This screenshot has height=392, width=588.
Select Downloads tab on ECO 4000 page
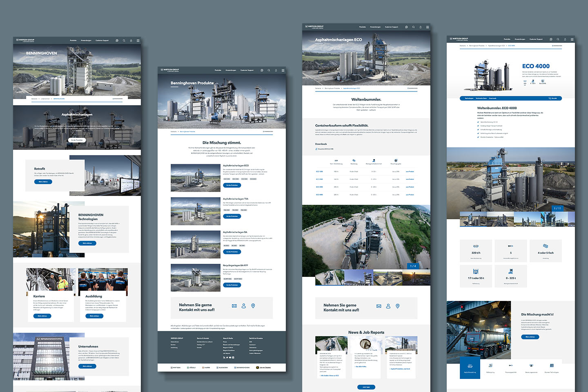tap(493, 98)
